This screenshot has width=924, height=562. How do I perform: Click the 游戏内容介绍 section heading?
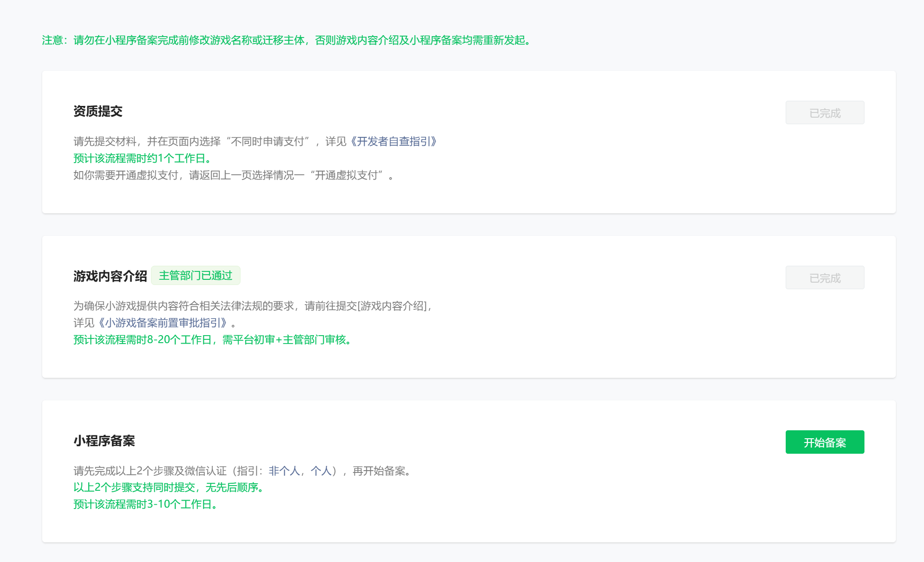110,277
